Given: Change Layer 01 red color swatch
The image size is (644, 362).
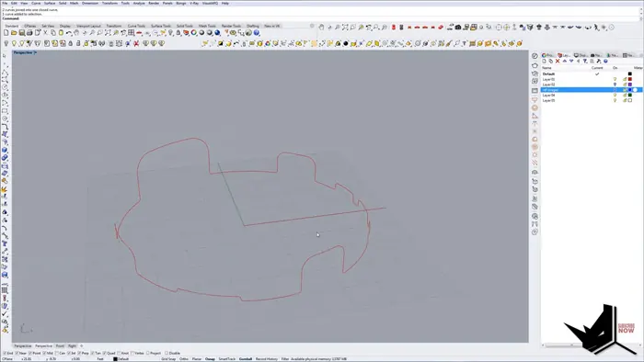Looking at the screenshot, I should tap(630, 79).
